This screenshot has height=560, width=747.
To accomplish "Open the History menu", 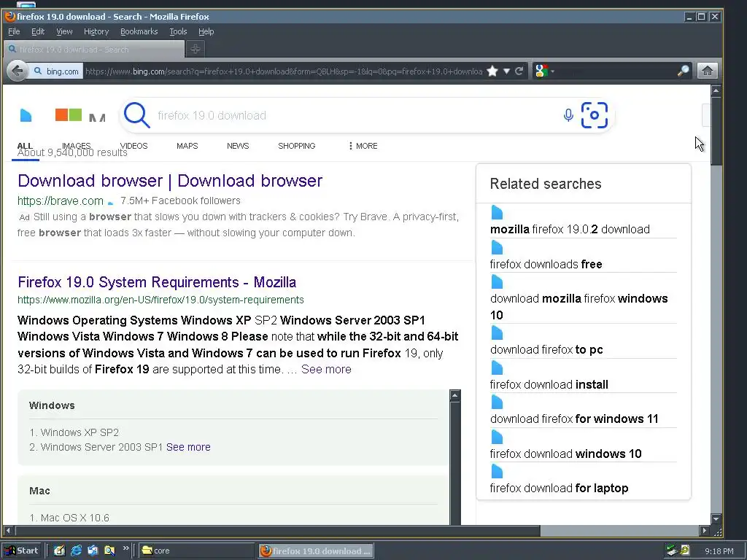I will click(x=96, y=31).
